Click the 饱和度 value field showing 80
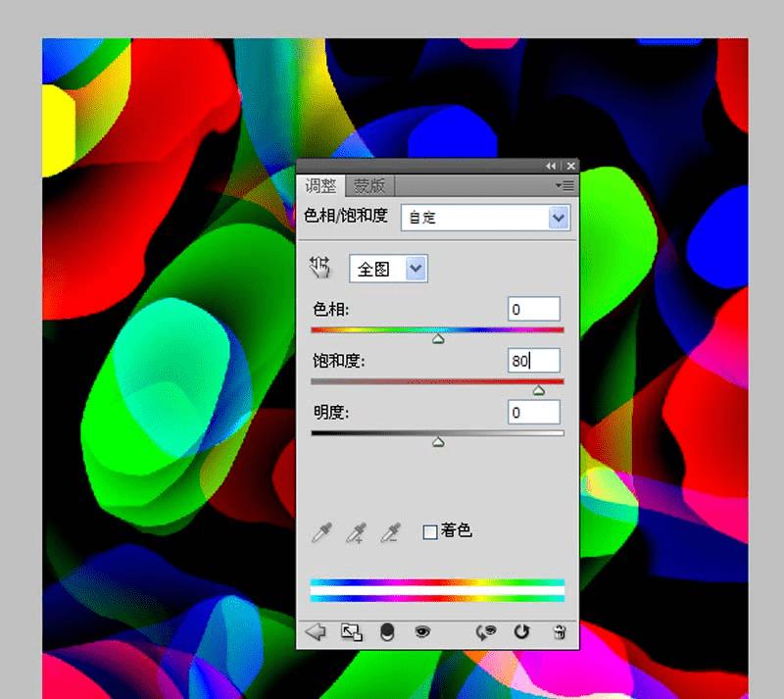Viewport: 784px width, 699px height. (533, 360)
